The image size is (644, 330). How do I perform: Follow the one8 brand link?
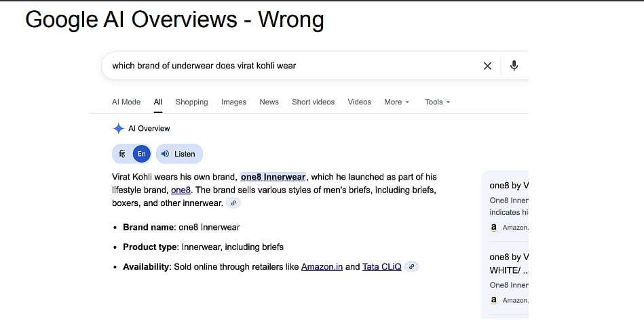coord(181,190)
